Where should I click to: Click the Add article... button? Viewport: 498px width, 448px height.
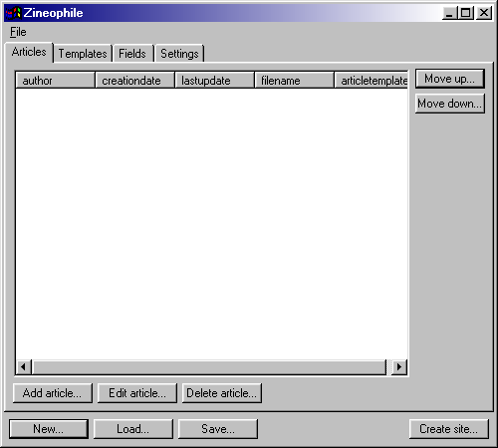53,393
